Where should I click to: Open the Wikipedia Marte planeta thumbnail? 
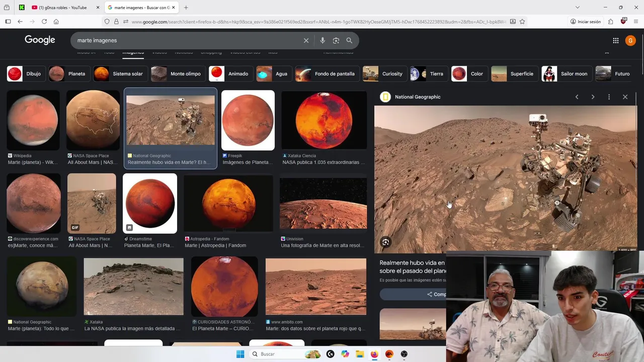33,120
